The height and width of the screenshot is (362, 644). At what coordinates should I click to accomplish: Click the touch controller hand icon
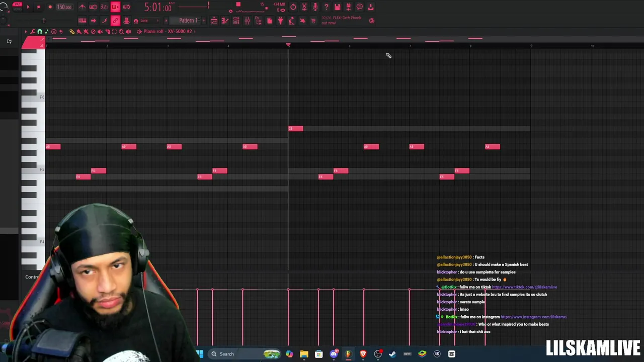tap(302, 21)
